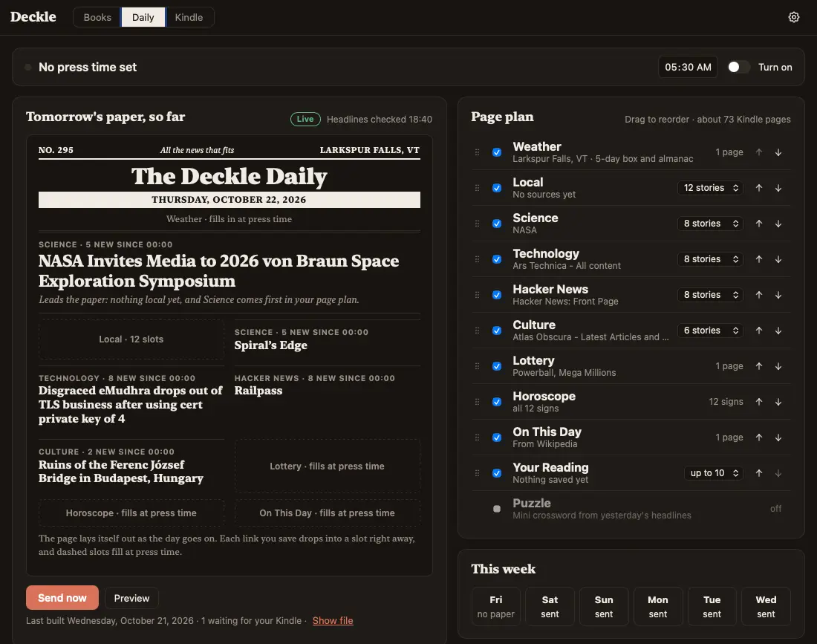This screenshot has width=817, height=644.
Task: Move Horoscope section down
Action: coord(778,402)
